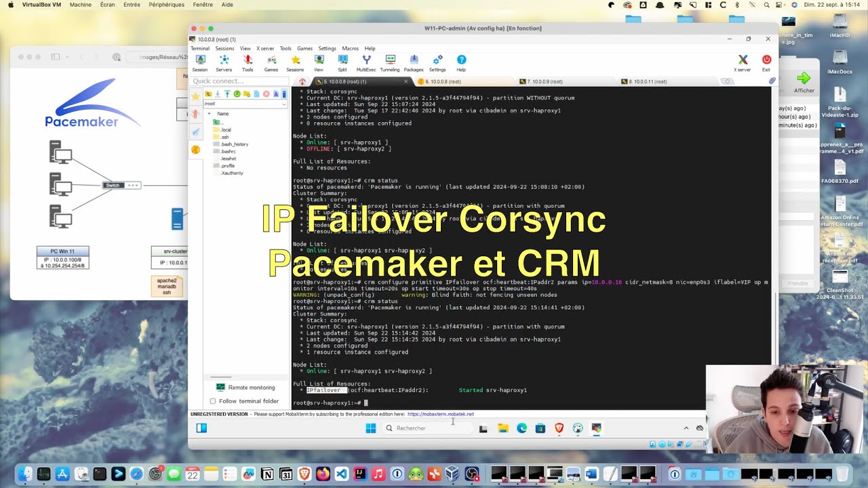868x488 pixels.
Task: Switch to tab 7. 10.0.0.9 (root)
Action: 566,81
